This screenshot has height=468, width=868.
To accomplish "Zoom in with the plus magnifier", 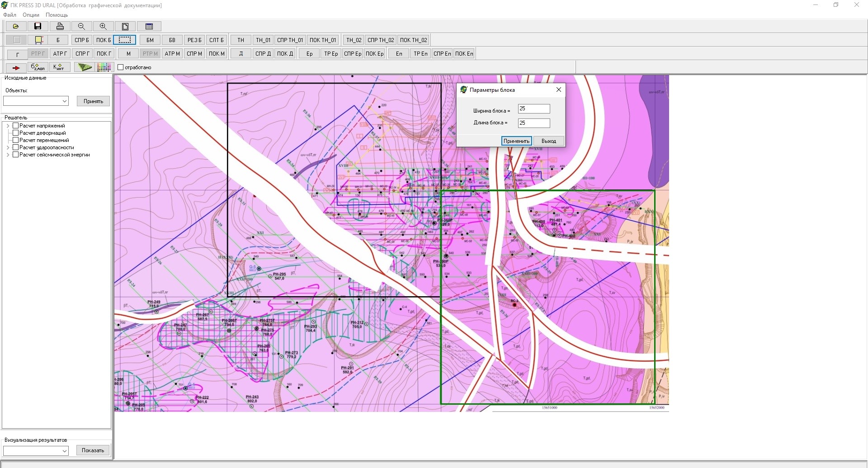I will pyautogui.click(x=103, y=27).
